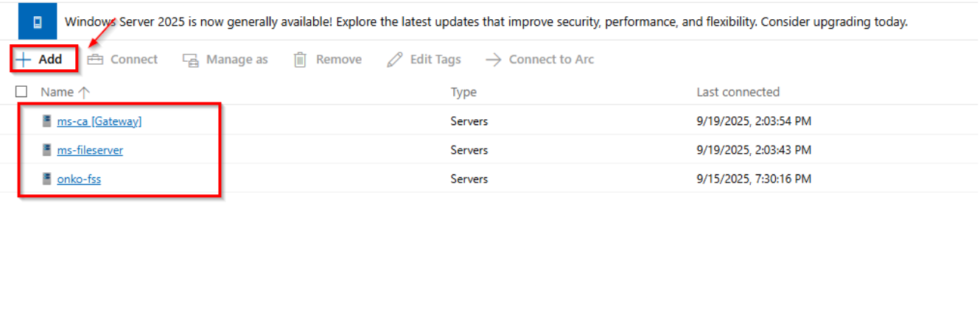Viewport: 980px width, 312px height.
Task: Click the Connect briefcase icon
Action: pyautogui.click(x=95, y=60)
